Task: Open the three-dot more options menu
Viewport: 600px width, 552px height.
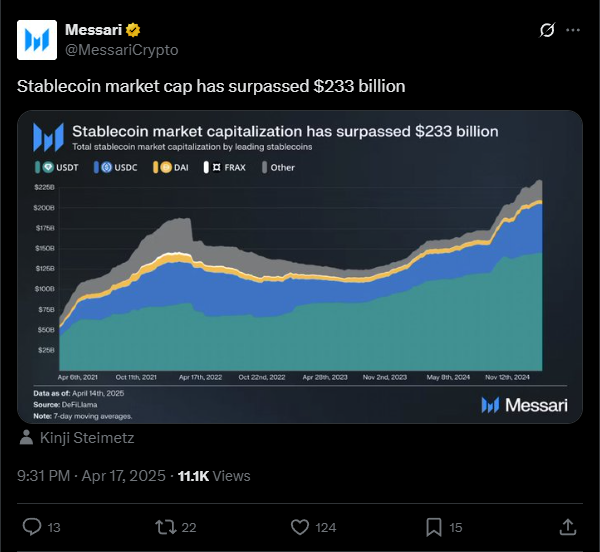Action: (573, 30)
